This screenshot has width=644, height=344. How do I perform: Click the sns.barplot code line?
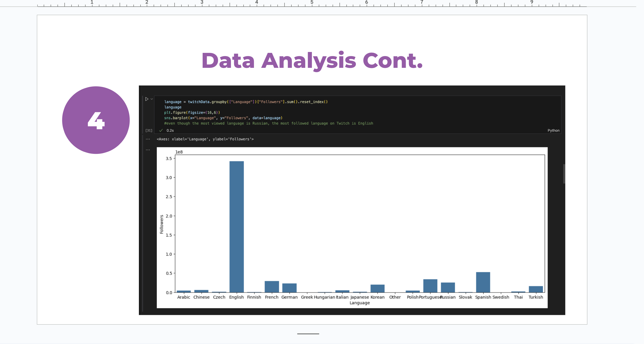pos(223,118)
